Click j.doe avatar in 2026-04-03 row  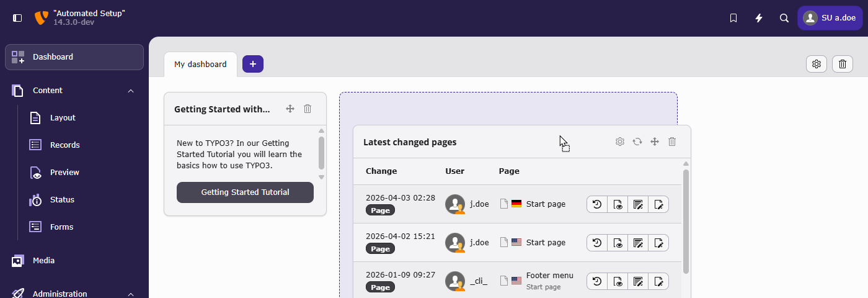(x=455, y=204)
